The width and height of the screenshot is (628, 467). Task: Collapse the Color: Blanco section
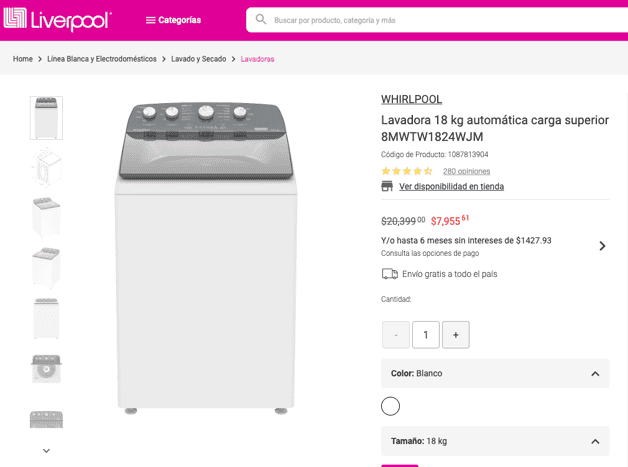pos(595,374)
